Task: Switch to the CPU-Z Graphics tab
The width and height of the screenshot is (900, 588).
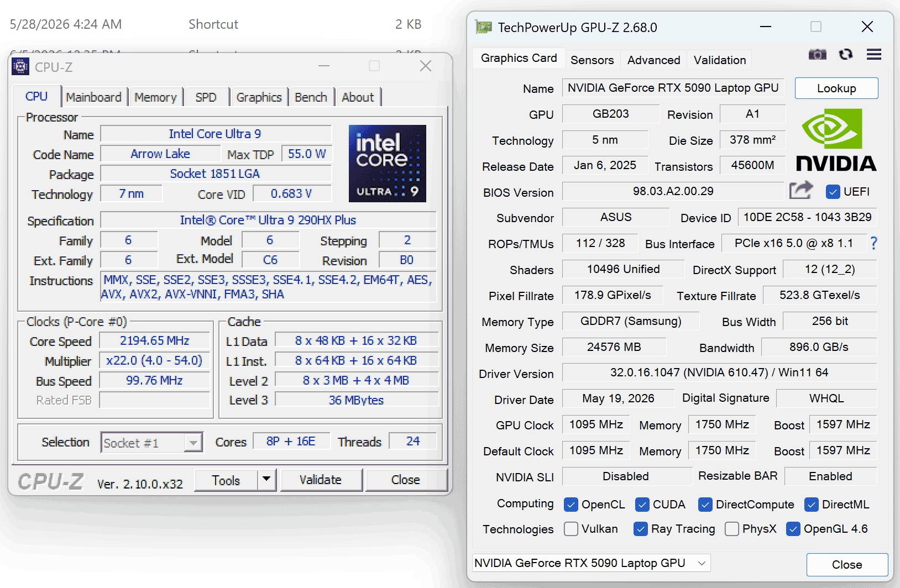Action: (x=259, y=97)
